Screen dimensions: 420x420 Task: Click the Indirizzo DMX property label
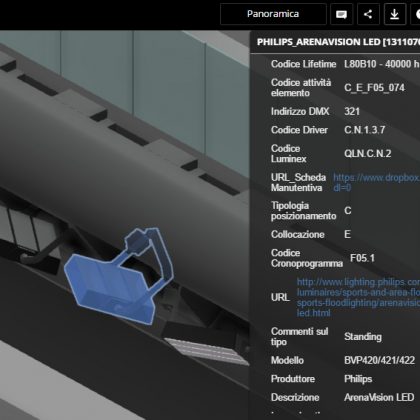[300, 111]
